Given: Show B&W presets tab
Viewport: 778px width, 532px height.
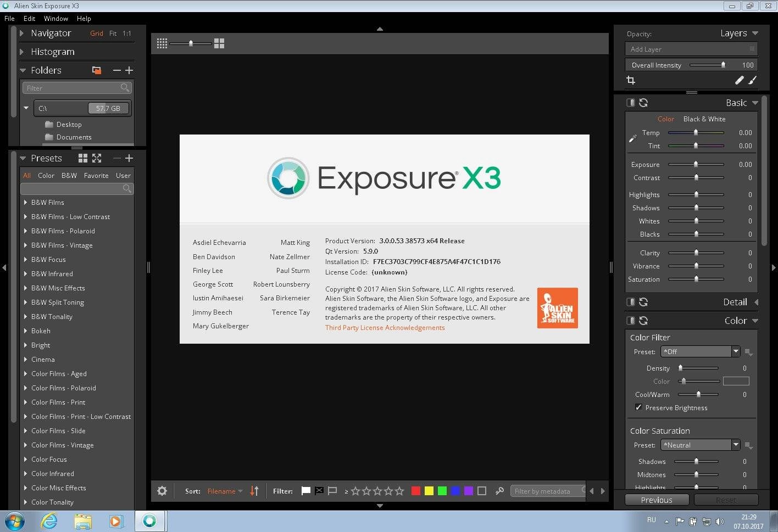Looking at the screenshot, I should tap(69, 176).
